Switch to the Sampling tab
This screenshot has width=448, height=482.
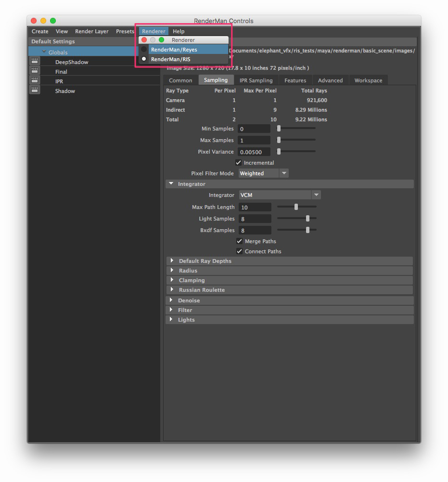[x=216, y=80]
